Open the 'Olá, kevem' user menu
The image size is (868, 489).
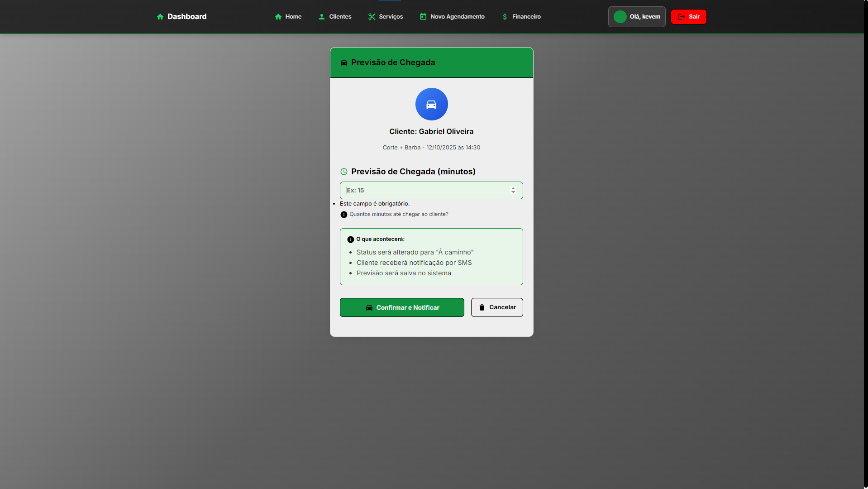636,17
